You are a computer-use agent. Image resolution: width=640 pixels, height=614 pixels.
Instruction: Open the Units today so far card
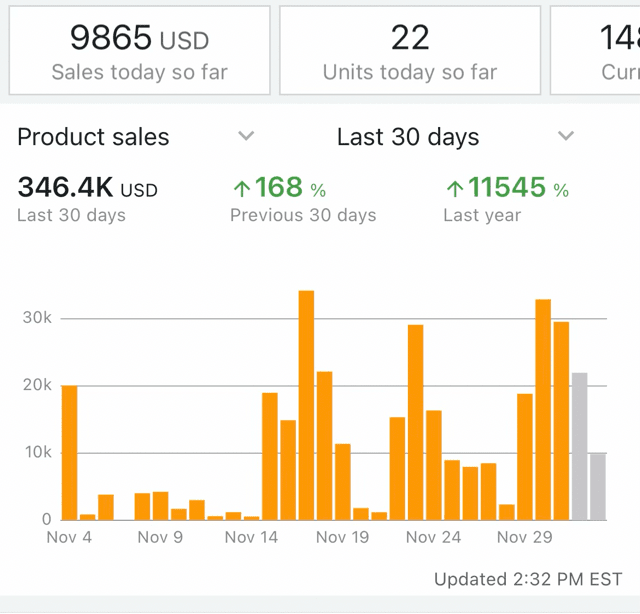coord(410,50)
